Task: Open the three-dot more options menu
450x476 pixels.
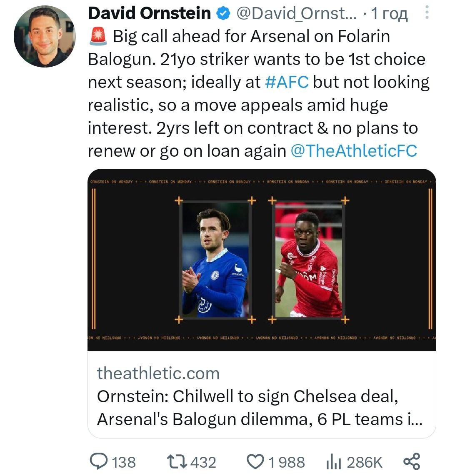Action: pyautogui.click(x=426, y=14)
